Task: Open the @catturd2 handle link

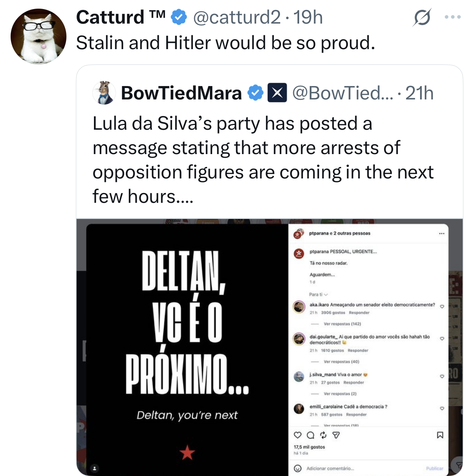Action: 237,17
